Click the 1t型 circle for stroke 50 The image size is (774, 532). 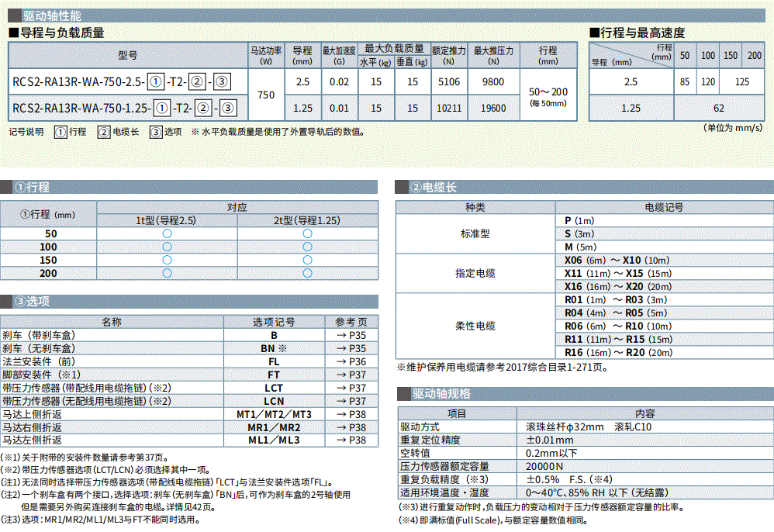[167, 233]
